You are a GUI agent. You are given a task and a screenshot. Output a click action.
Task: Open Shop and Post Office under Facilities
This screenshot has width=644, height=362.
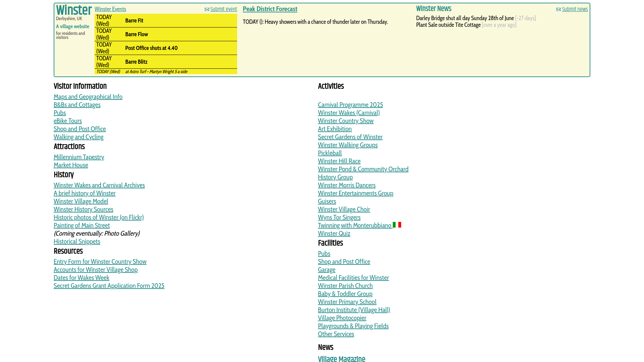(344, 261)
